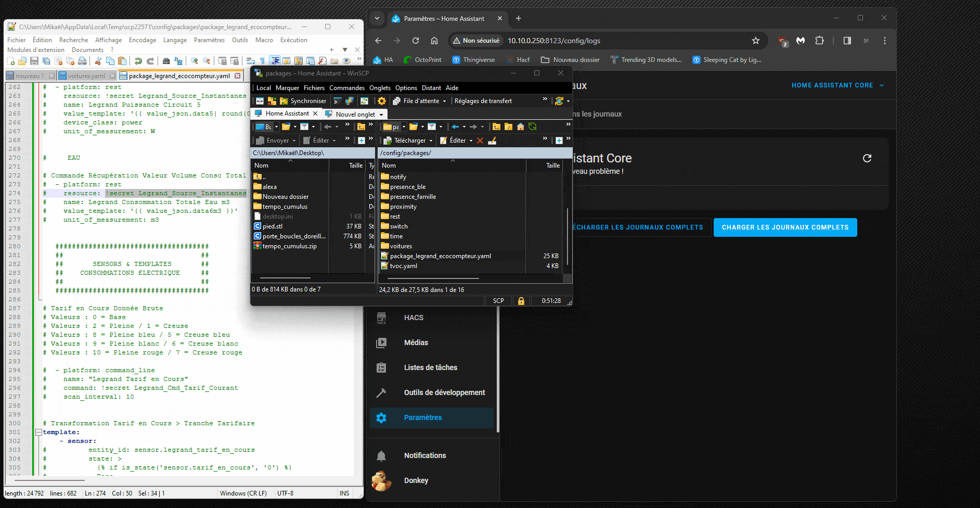Toggle show all characters pilcrow icon
The width and height of the screenshot is (980, 508).
pyautogui.click(x=262, y=61)
